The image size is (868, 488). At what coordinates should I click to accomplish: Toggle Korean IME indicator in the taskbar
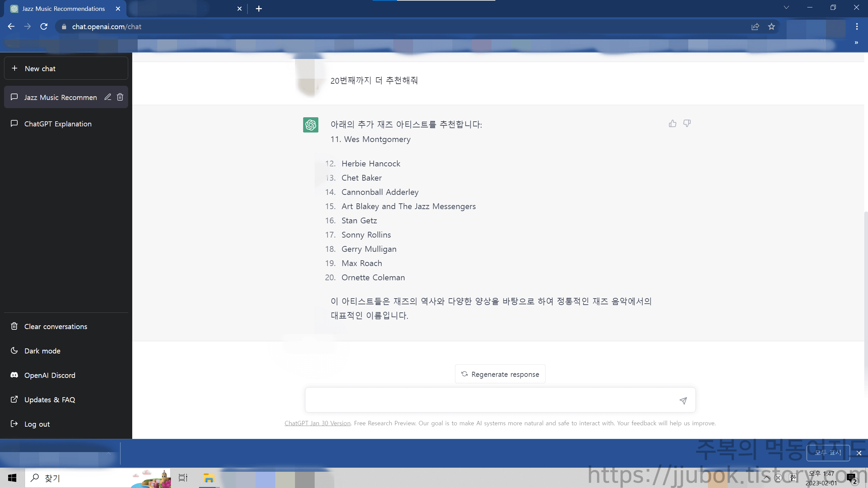[x=793, y=478]
